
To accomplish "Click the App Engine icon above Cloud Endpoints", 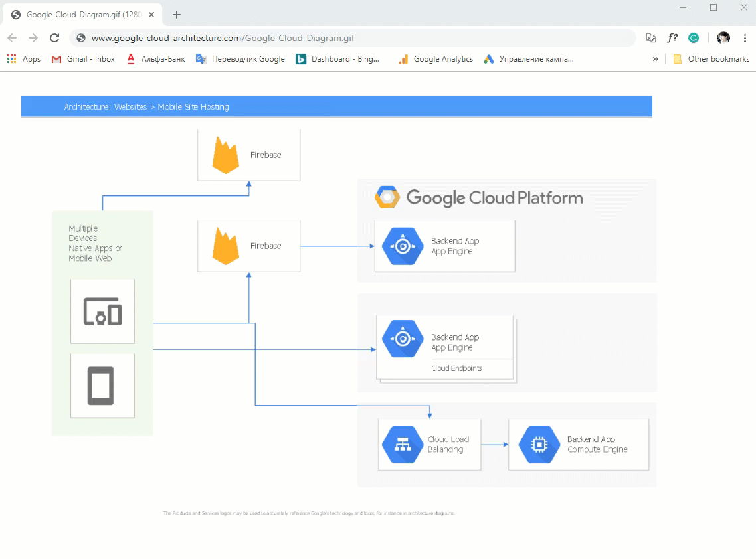I will pos(403,339).
